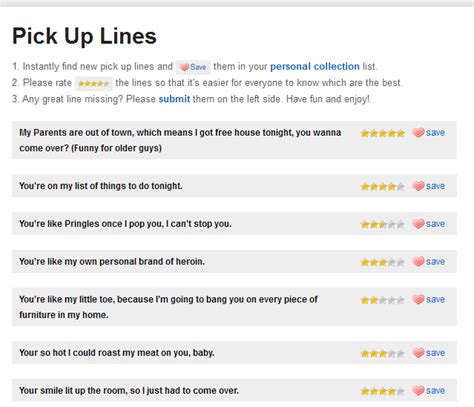This screenshot has height=407, width=474.
Task: Rate the 'roast my meat' line stars
Action: click(383, 353)
